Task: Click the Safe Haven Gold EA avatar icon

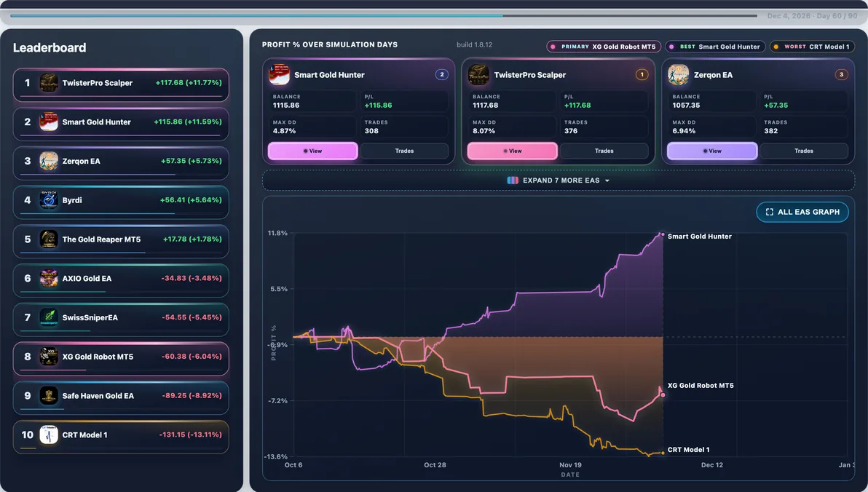Action: pos(49,396)
